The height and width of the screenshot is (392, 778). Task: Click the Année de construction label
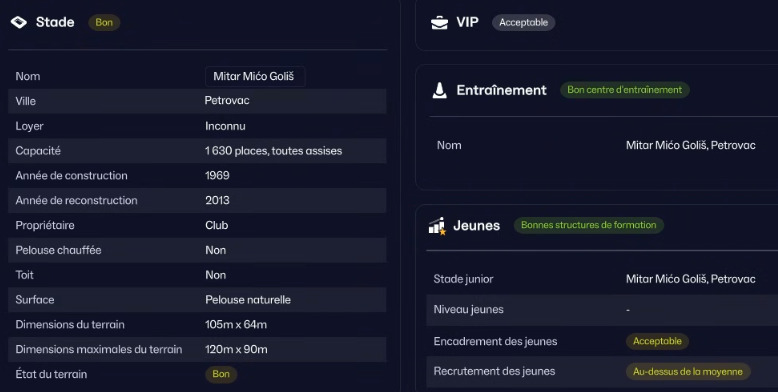click(71, 176)
